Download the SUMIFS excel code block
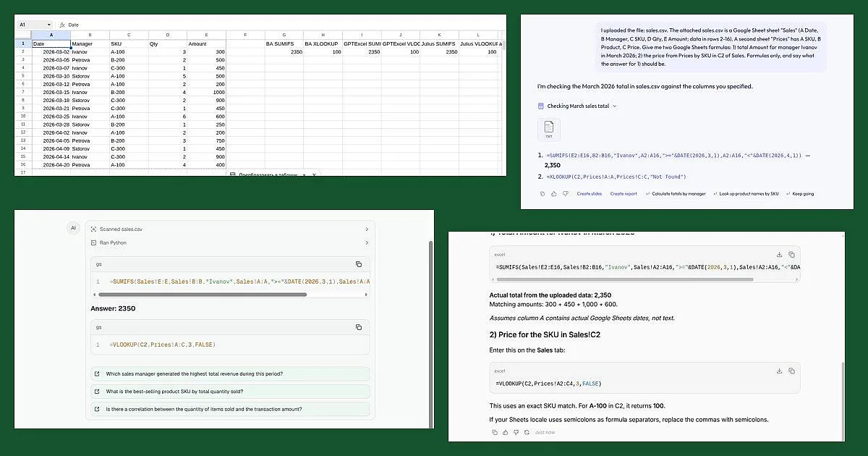This screenshot has width=868, height=456. (x=780, y=255)
